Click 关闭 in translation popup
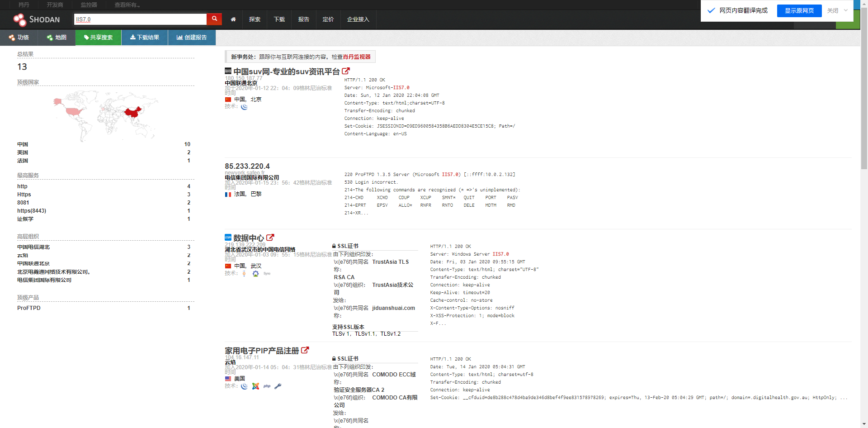 point(832,10)
